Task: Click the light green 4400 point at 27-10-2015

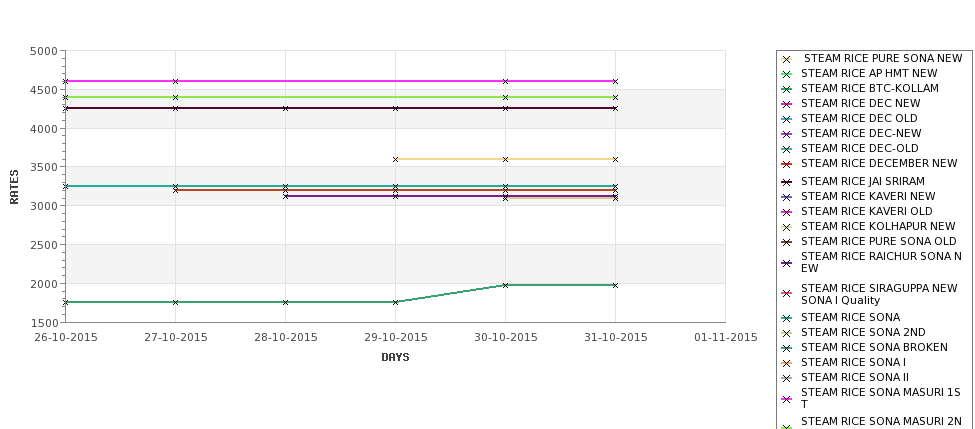Action: [x=175, y=98]
